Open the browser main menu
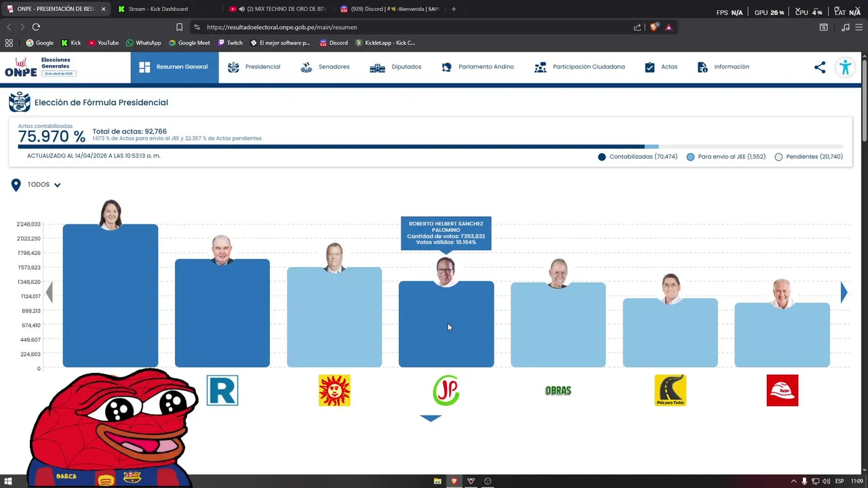Image resolution: width=868 pixels, height=488 pixels. [859, 27]
